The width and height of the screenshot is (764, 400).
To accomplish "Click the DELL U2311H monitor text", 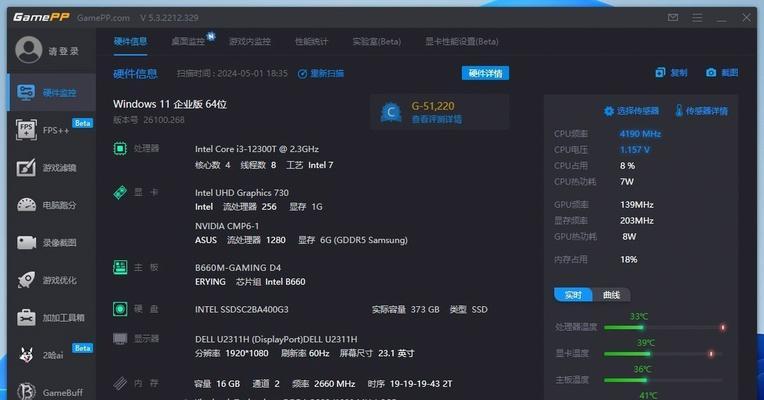I will [276, 339].
